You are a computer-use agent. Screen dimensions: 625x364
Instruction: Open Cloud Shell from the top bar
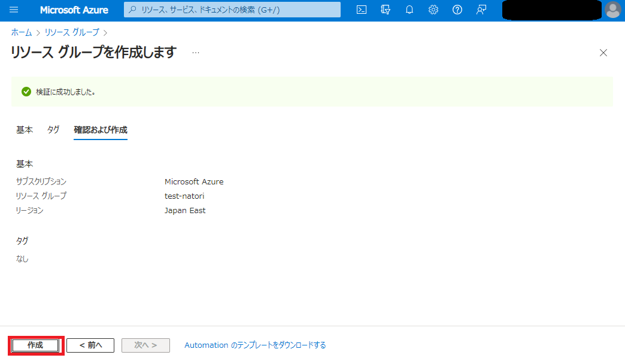pyautogui.click(x=362, y=10)
